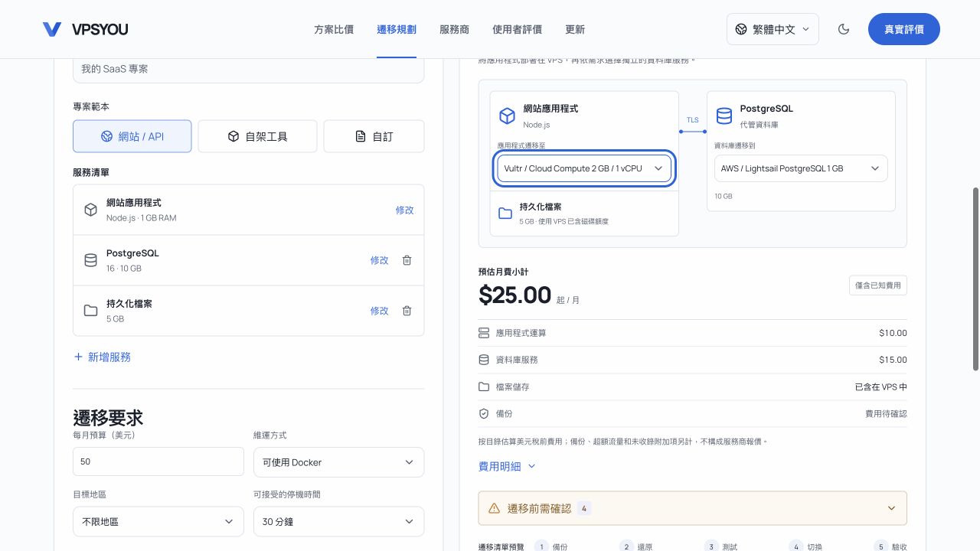Click the 我的 SaaS 專案 name field
This screenshot has width=980, height=551.
tap(248, 70)
